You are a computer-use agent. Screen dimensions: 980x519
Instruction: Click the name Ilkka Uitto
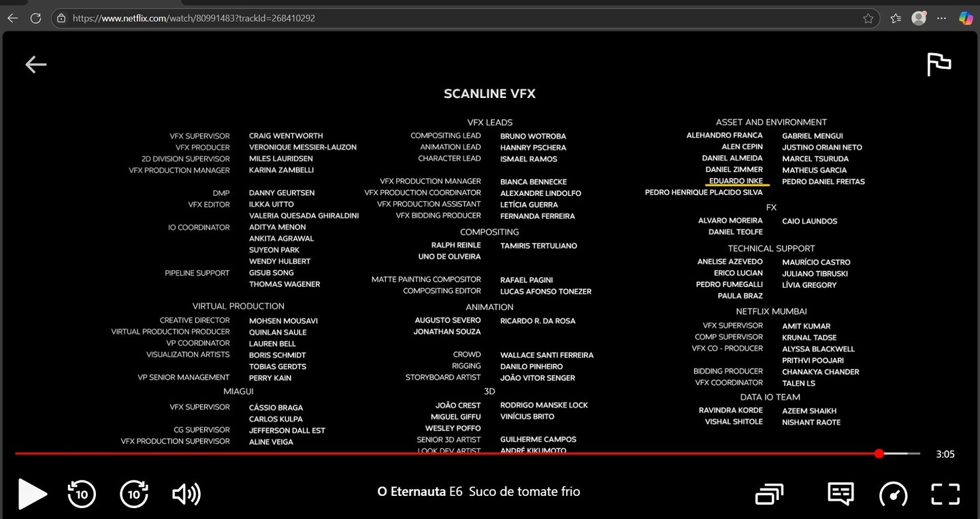(x=272, y=204)
